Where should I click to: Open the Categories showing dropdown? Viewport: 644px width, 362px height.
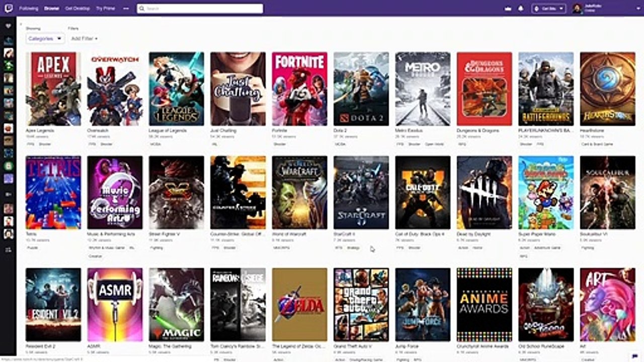click(x=45, y=38)
